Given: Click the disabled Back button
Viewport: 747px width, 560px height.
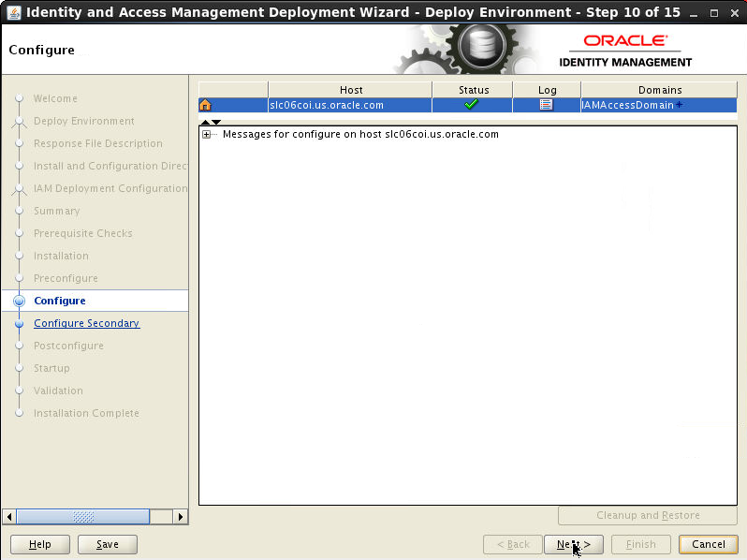Looking at the screenshot, I should coord(513,544).
